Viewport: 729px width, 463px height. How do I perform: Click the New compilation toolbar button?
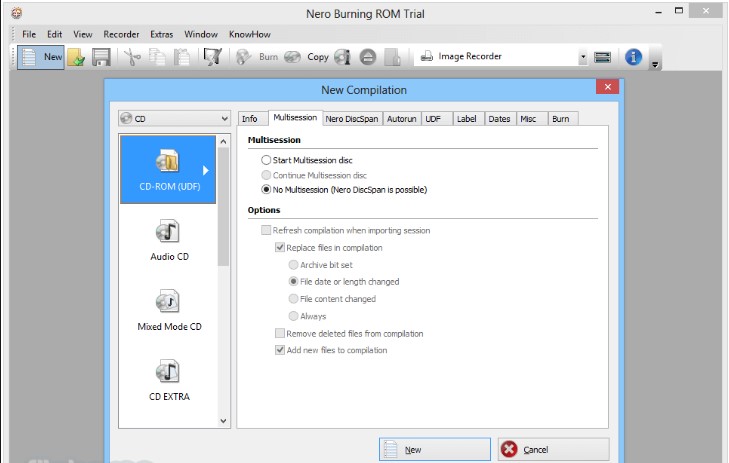pos(41,57)
